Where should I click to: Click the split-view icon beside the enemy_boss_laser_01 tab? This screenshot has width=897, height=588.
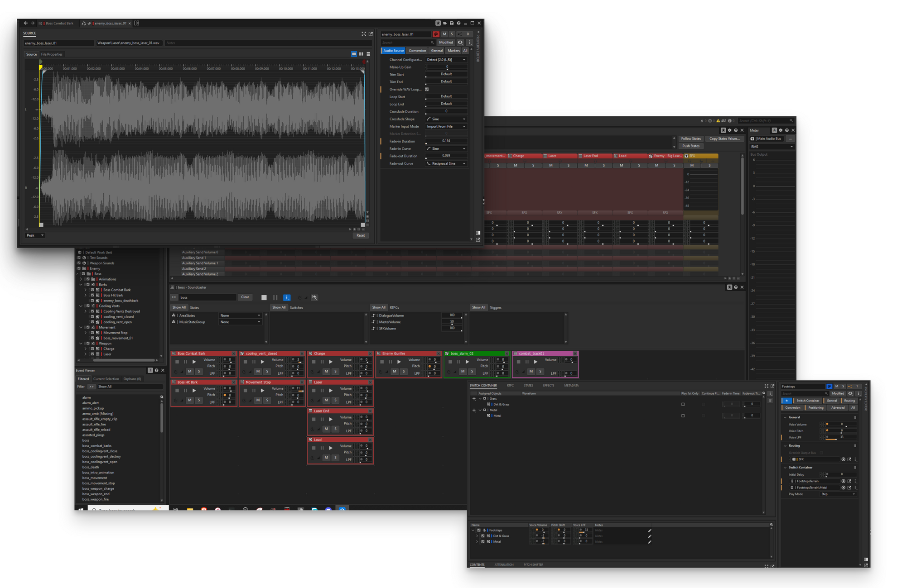pyautogui.click(x=137, y=23)
